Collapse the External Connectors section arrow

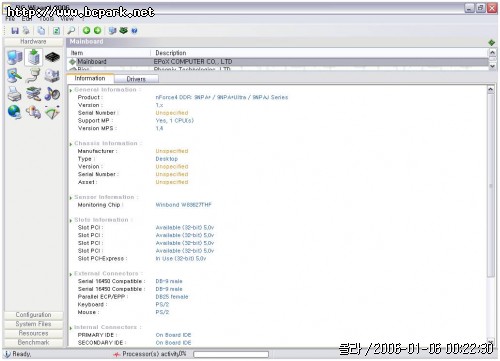tap(71, 274)
